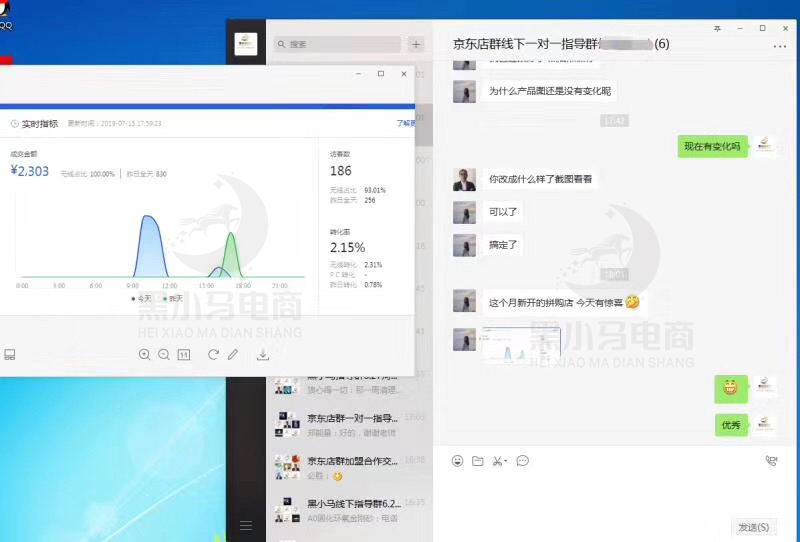Open the WeChat hamburger settings menu
Viewport: 800px width, 542px height.
(x=246, y=525)
